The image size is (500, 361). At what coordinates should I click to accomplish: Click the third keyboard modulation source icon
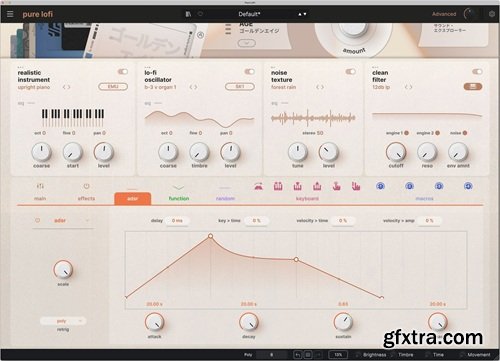pyautogui.click(x=298, y=186)
